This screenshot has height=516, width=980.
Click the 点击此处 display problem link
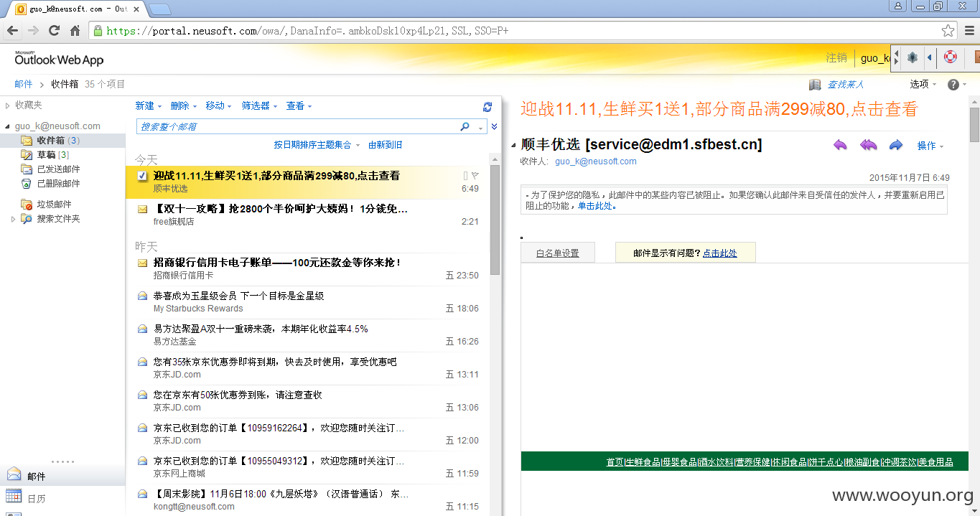(x=720, y=253)
